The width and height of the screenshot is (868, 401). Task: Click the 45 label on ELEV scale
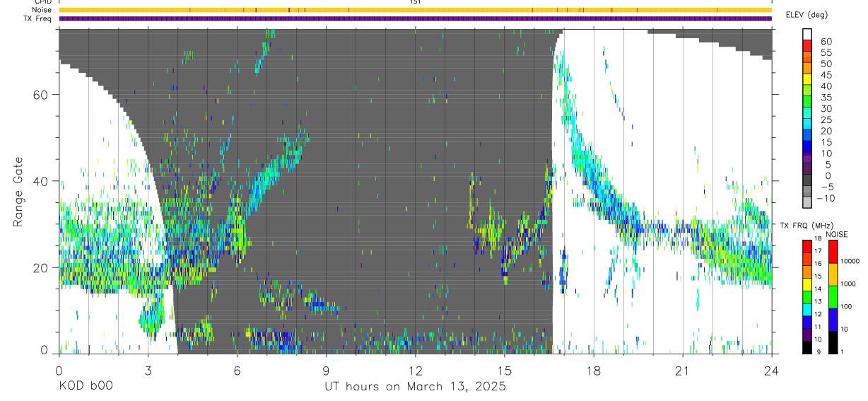click(x=825, y=75)
